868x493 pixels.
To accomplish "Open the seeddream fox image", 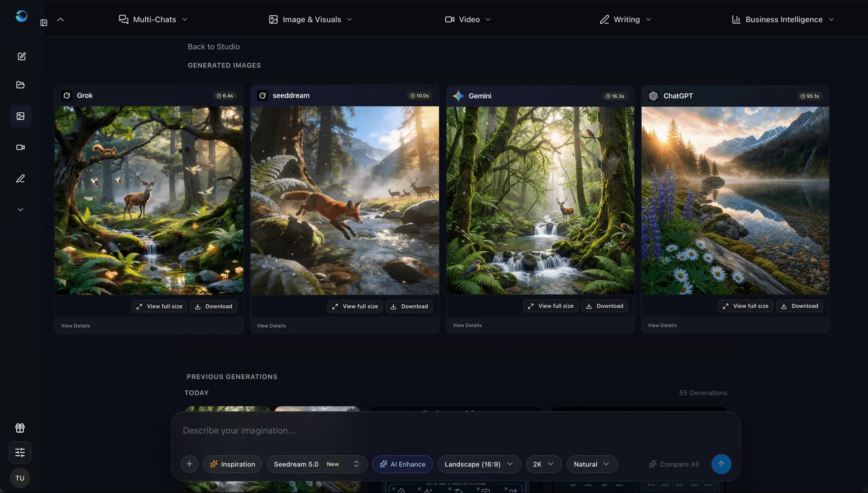I will tap(345, 201).
